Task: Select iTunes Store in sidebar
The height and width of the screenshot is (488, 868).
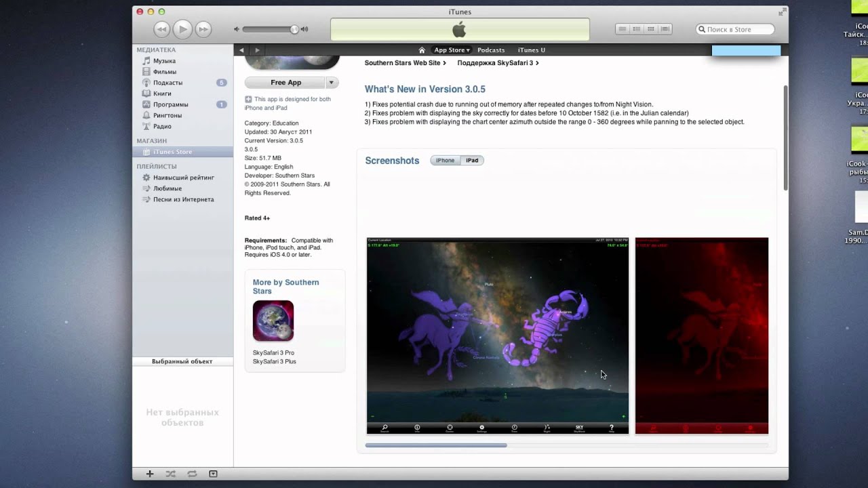Action: click(182, 152)
